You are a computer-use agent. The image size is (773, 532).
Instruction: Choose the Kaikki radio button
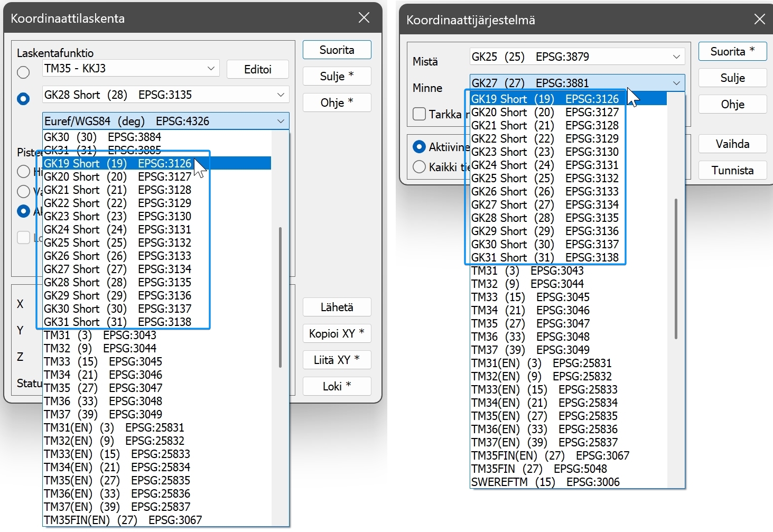click(x=420, y=167)
